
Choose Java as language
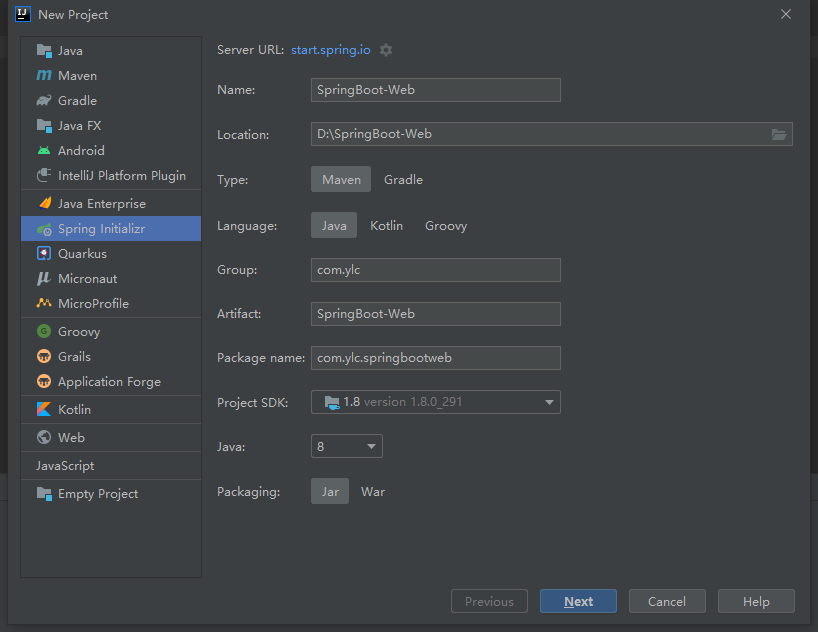pyautogui.click(x=334, y=225)
